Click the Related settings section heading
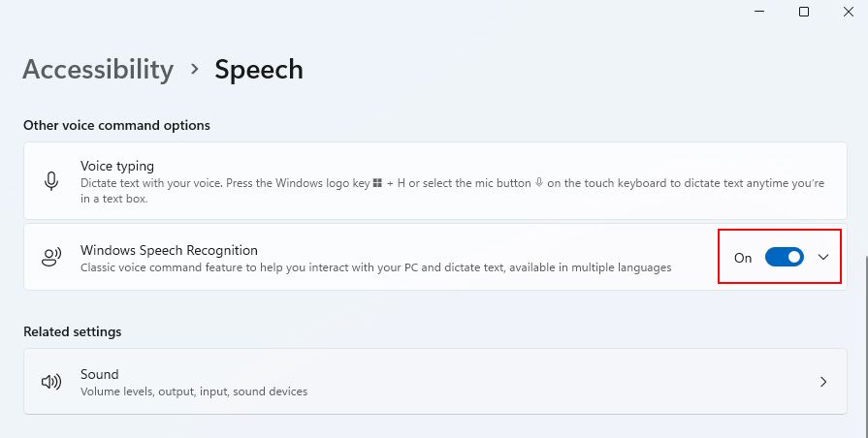The image size is (868, 438). [x=73, y=331]
